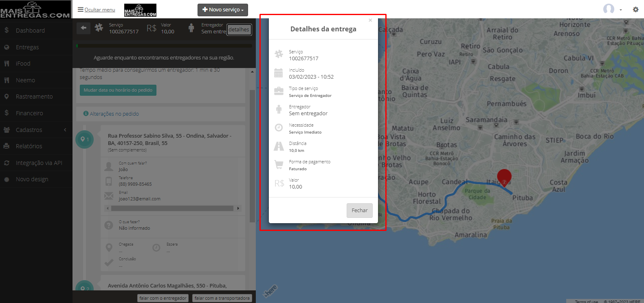Open the Novo serviço dropdown button
644x303 pixels.
[223, 10]
